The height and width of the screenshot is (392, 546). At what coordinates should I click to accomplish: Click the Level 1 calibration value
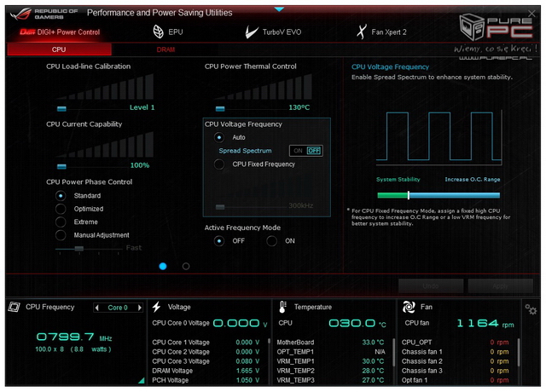142,107
